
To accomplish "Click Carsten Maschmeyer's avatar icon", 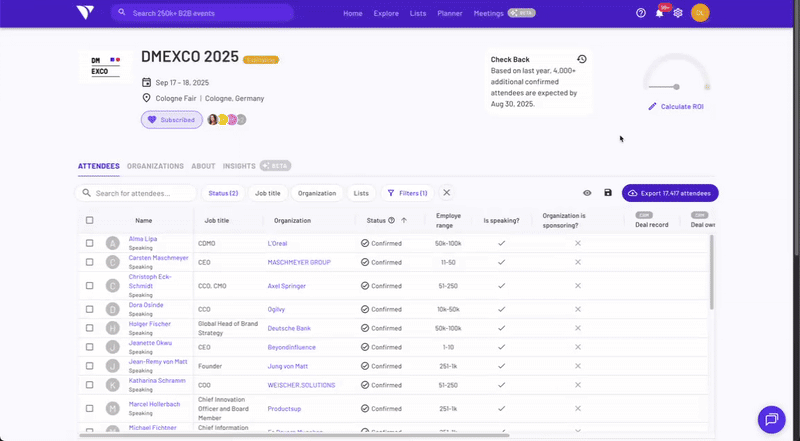I will click(112, 262).
